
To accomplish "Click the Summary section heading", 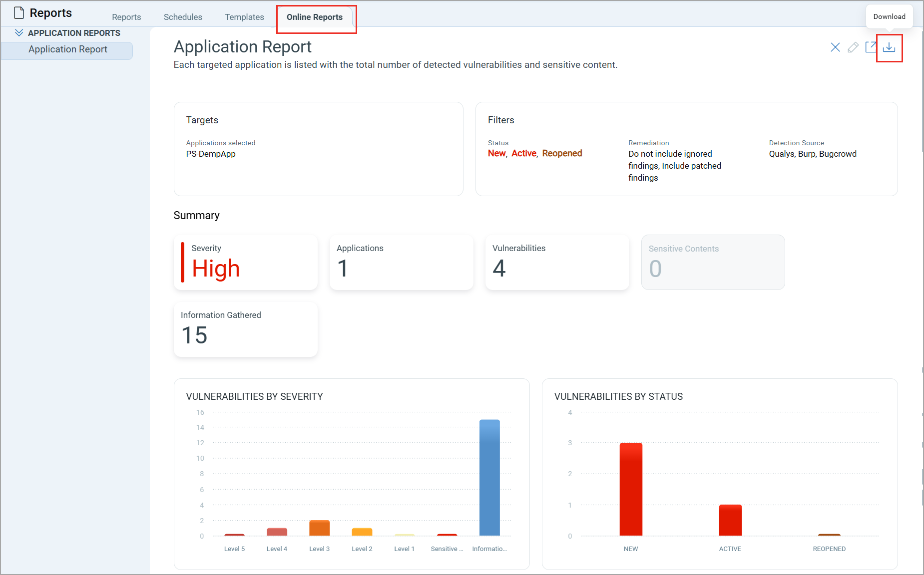I will click(196, 216).
